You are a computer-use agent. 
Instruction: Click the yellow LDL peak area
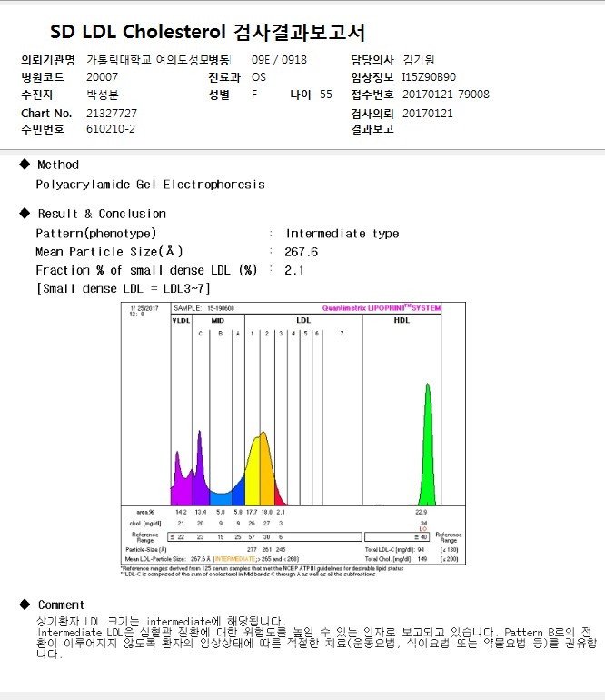[x=253, y=475]
